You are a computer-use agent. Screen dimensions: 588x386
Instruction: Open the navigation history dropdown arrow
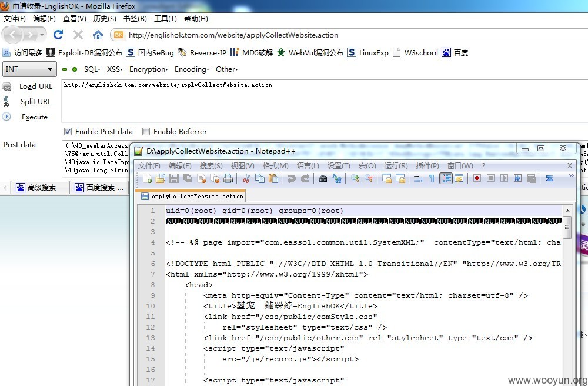pyautogui.click(x=42, y=35)
